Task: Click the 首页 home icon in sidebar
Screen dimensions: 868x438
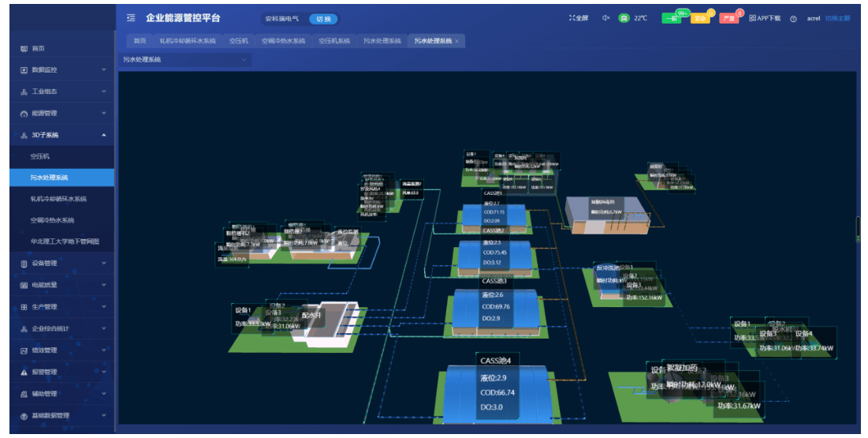Action: [24, 49]
